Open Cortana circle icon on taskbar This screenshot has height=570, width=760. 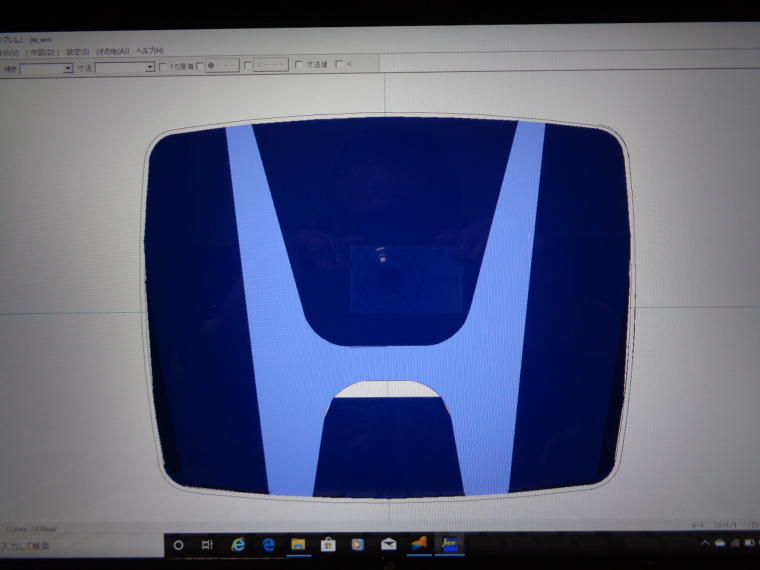tap(178, 545)
